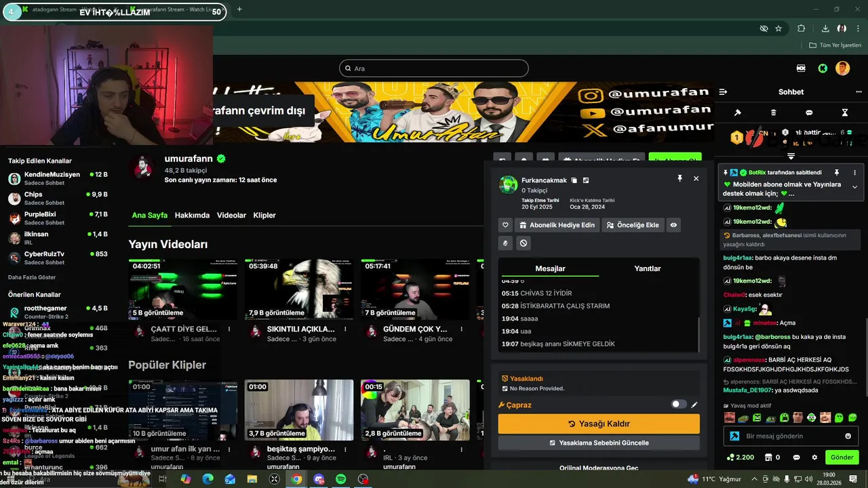Open the KendineMuzisyen followed channel
868x488 pixels.
click(58, 178)
